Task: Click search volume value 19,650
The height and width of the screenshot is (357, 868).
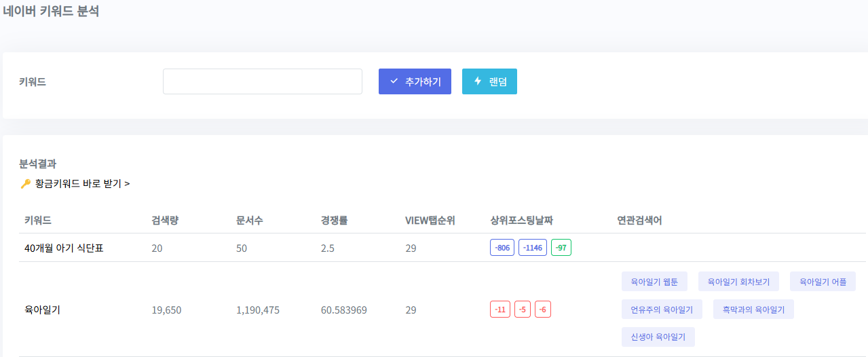Action: tap(166, 310)
